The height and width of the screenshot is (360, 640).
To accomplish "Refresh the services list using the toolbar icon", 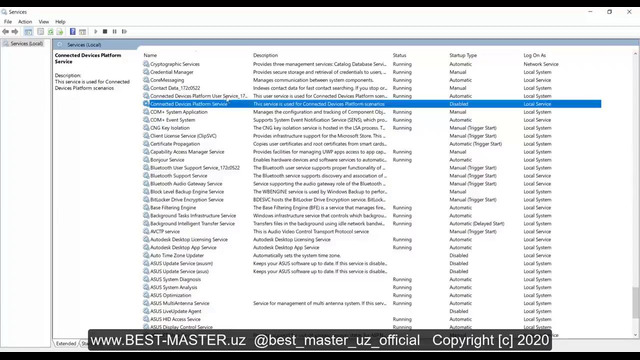I will pos(50,31).
